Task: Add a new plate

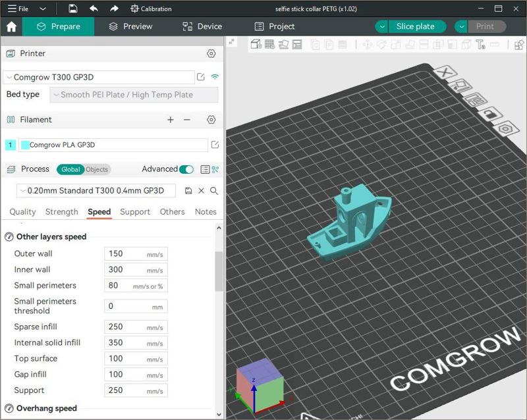Action: coord(269,44)
